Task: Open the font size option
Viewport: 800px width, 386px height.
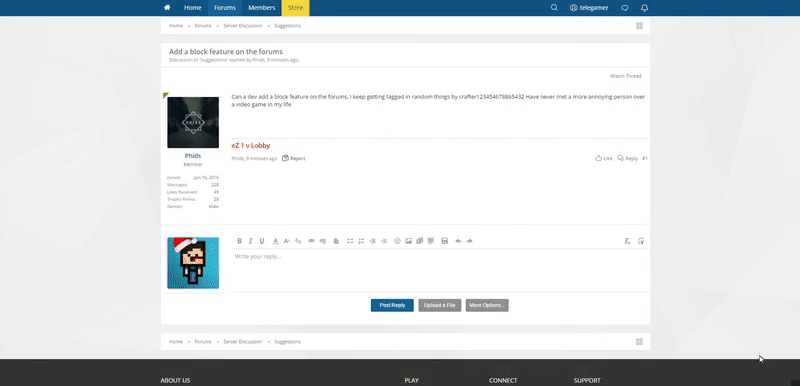Action: click(x=287, y=241)
